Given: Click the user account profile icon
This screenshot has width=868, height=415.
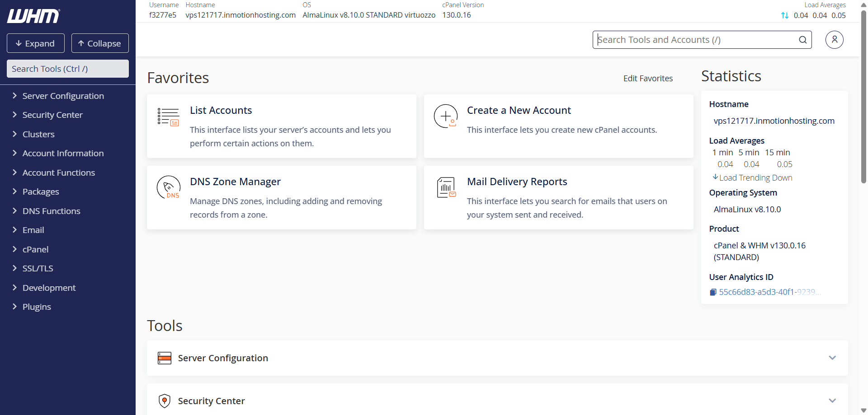Looking at the screenshot, I should [834, 40].
